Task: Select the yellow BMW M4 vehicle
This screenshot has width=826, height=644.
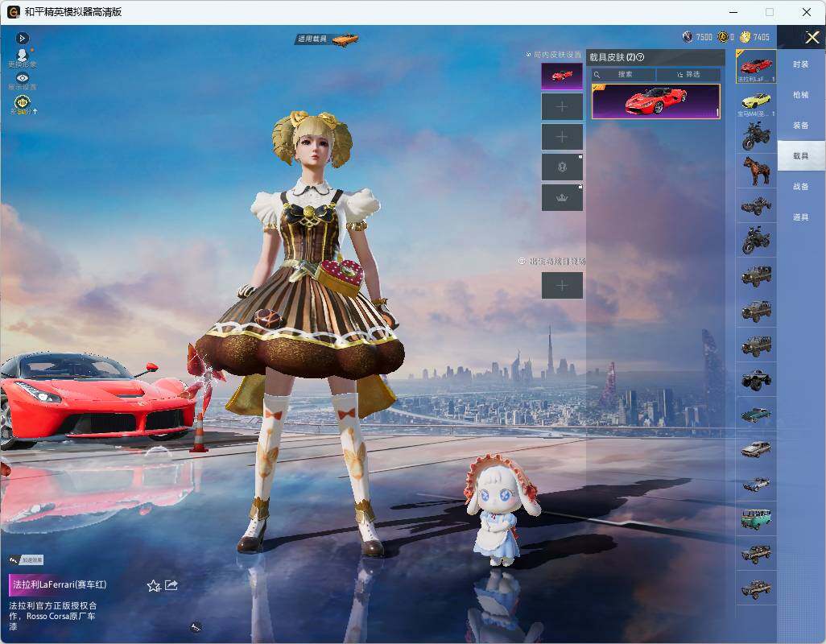Action: pyautogui.click(x=756, y=101)
